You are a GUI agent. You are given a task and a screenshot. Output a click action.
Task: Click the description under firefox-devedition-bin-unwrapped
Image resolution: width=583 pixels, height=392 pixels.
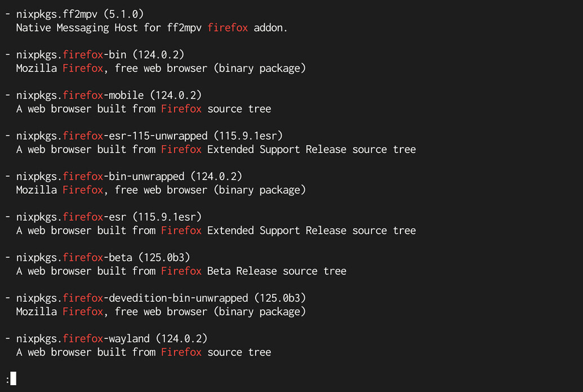161,311
